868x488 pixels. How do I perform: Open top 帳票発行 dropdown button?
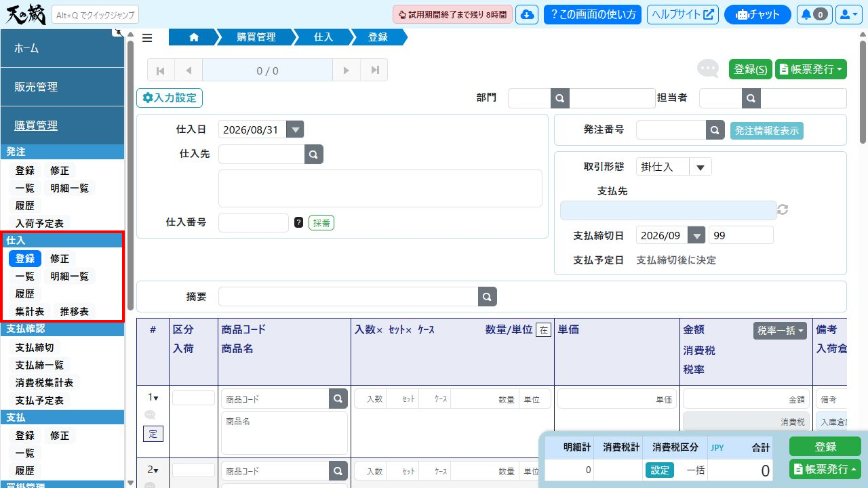pos(811,69)
